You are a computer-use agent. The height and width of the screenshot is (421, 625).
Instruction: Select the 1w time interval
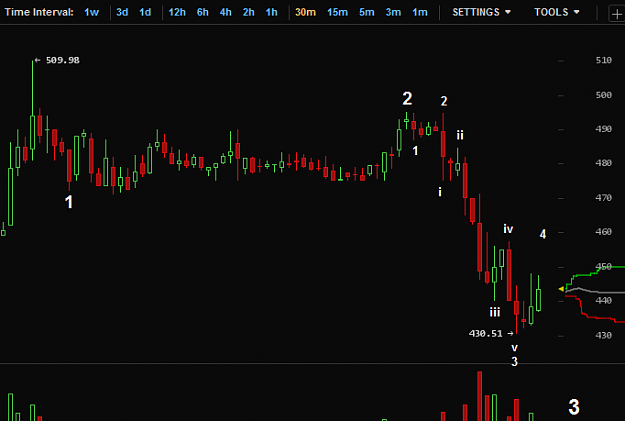tap(91, 12)
